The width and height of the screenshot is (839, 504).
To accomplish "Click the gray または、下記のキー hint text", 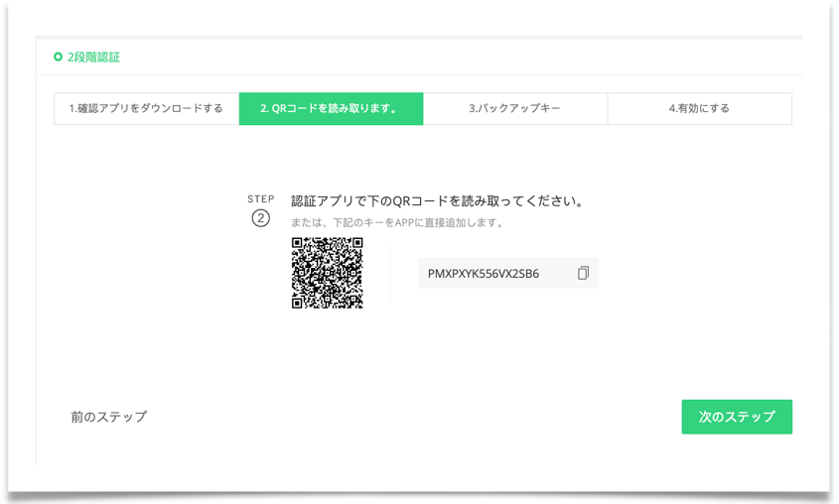I will coord(397,223).
